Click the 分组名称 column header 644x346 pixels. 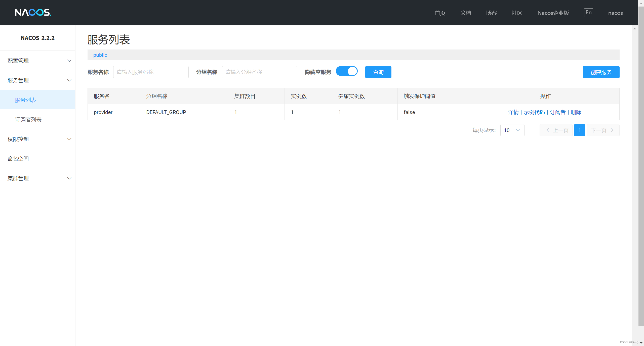(x=184, y=96)
